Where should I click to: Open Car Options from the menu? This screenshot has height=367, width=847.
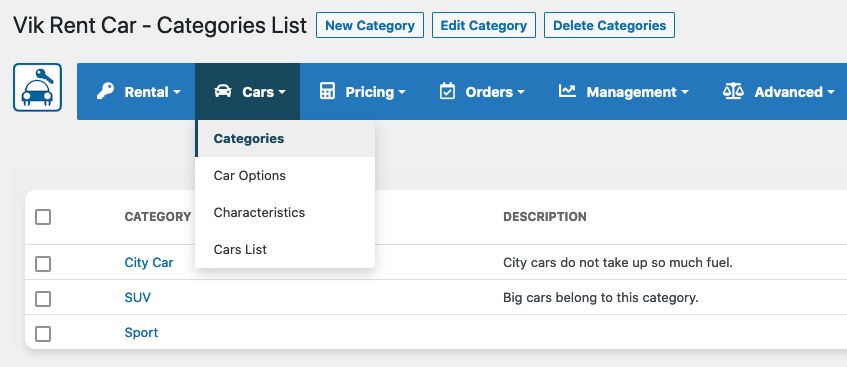click(x=285, y=176)
